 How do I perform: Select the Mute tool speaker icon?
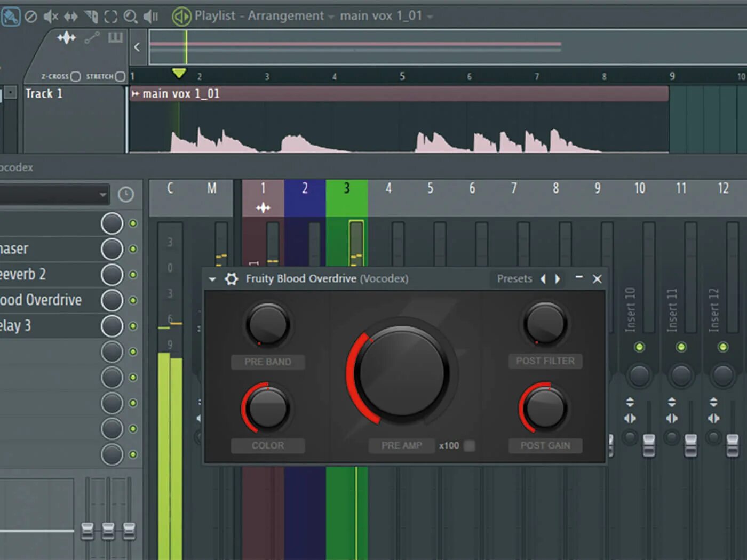pos(51,17)
